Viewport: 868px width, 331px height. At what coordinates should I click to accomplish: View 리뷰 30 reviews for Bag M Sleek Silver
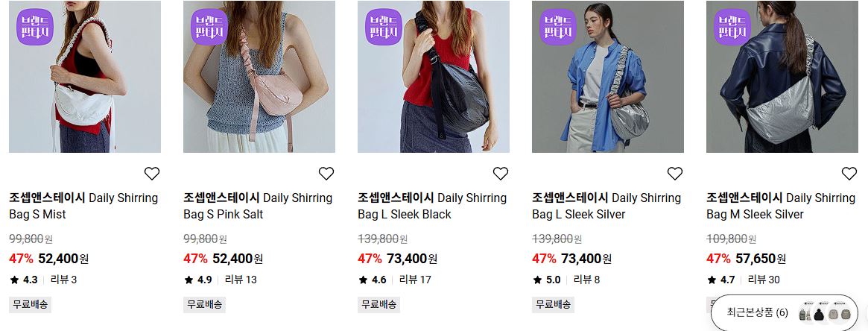[764, 280]
